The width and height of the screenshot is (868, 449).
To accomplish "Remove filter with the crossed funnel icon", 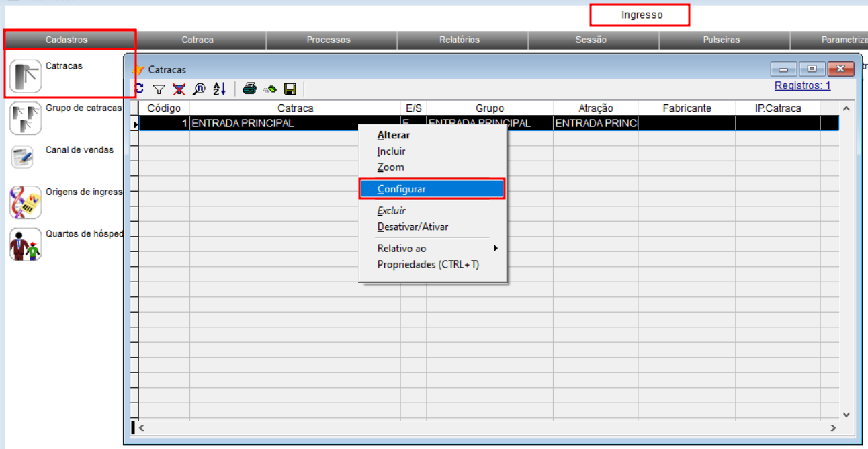I will (x=179, y=89).
